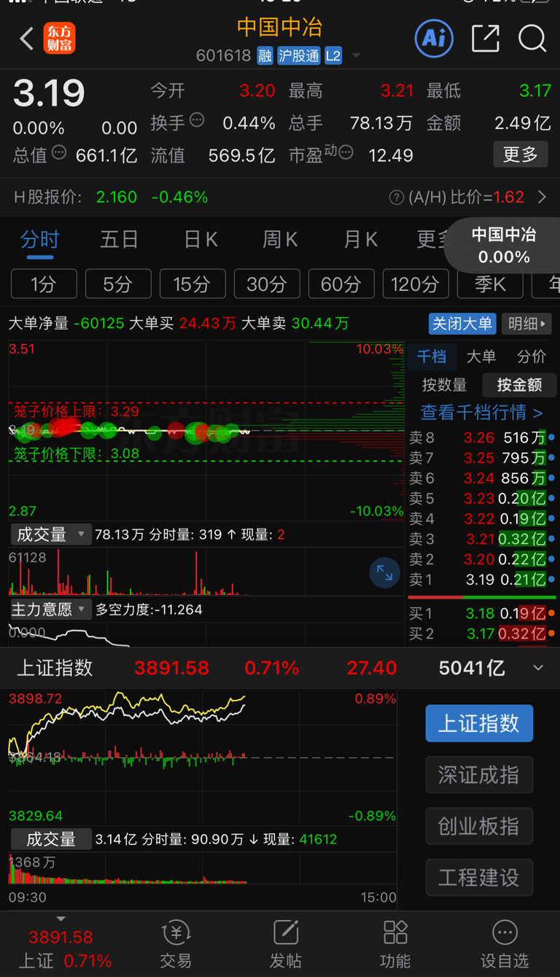This screenshot has height=977, width=560.
Task: Toggle 关闭大单 button
Action: tap(462, 323)
